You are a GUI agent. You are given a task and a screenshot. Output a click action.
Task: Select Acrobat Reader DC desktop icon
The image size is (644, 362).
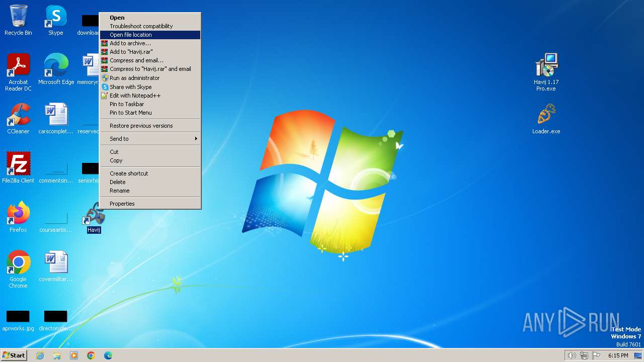tap(18, 72)
